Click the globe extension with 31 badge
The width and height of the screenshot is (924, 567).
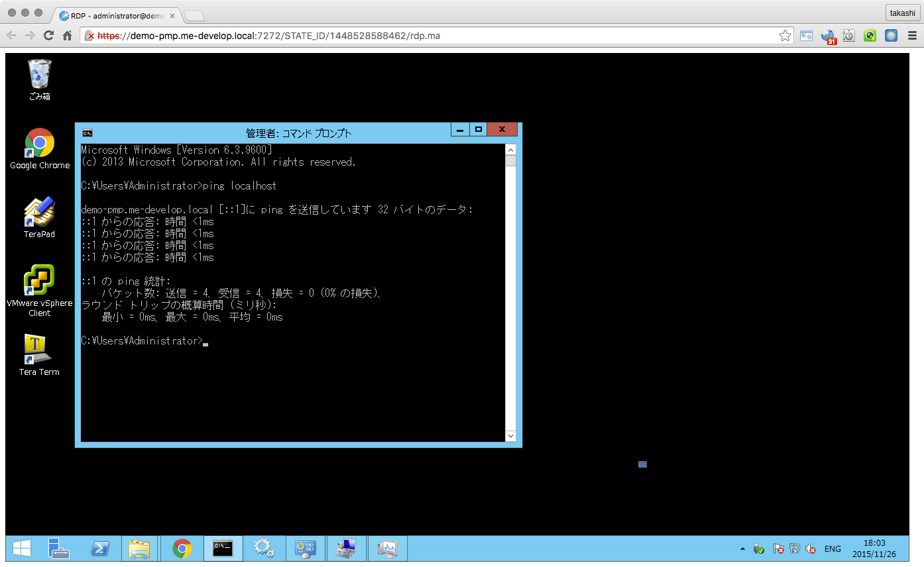[829, 36]
